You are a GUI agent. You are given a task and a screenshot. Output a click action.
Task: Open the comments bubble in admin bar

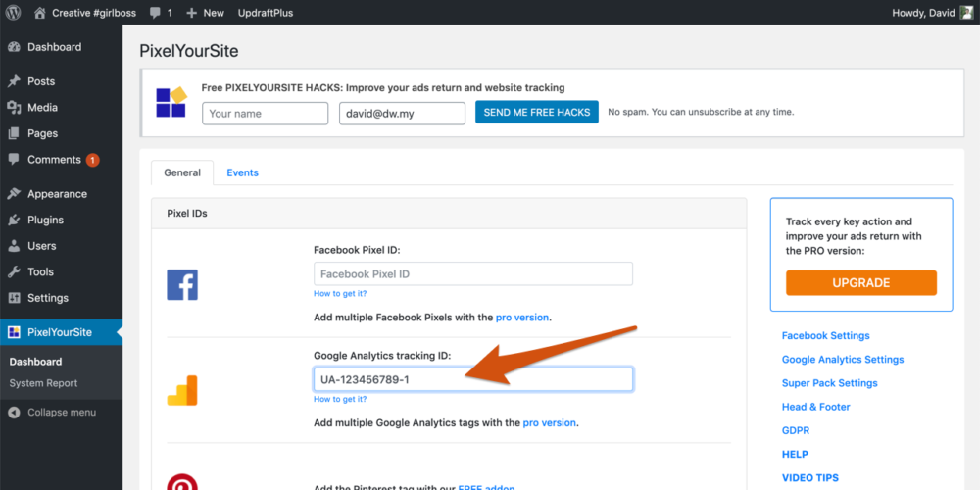(161, 13)
